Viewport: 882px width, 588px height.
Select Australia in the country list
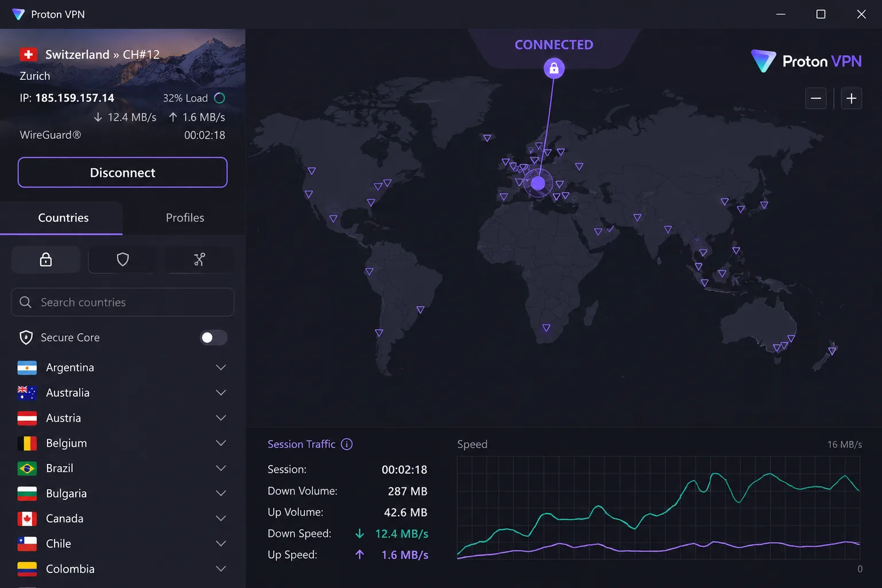coord(122,393)
